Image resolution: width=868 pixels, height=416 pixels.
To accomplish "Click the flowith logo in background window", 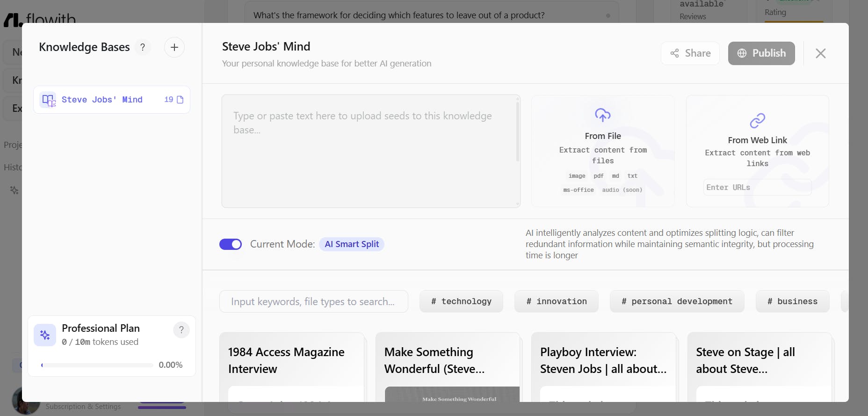I will coord(40,19).
